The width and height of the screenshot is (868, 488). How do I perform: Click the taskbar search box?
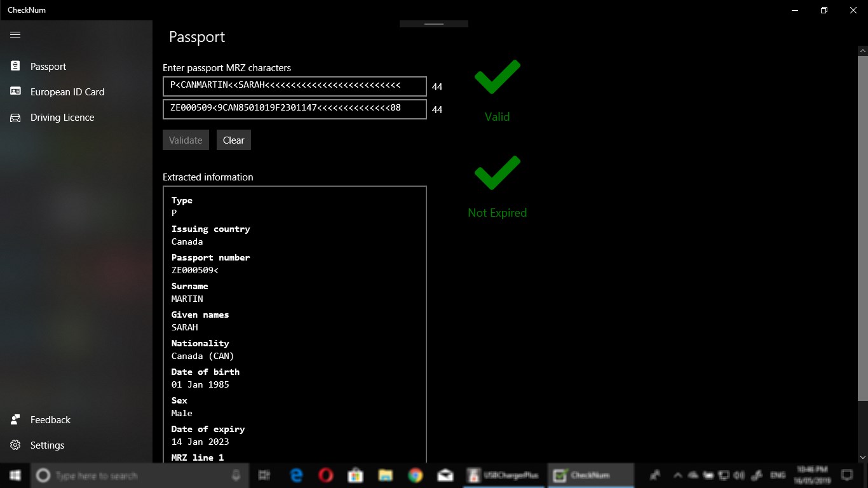coord(140,475)
